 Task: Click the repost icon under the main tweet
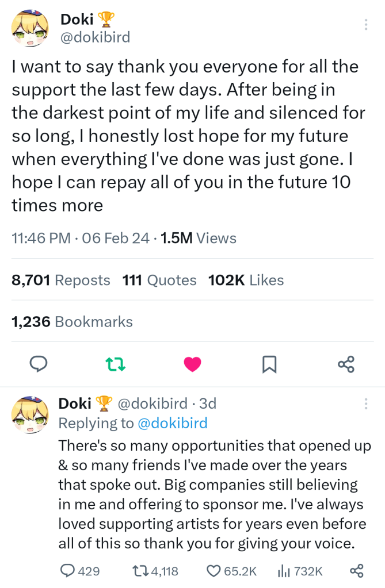pos(115,363)
